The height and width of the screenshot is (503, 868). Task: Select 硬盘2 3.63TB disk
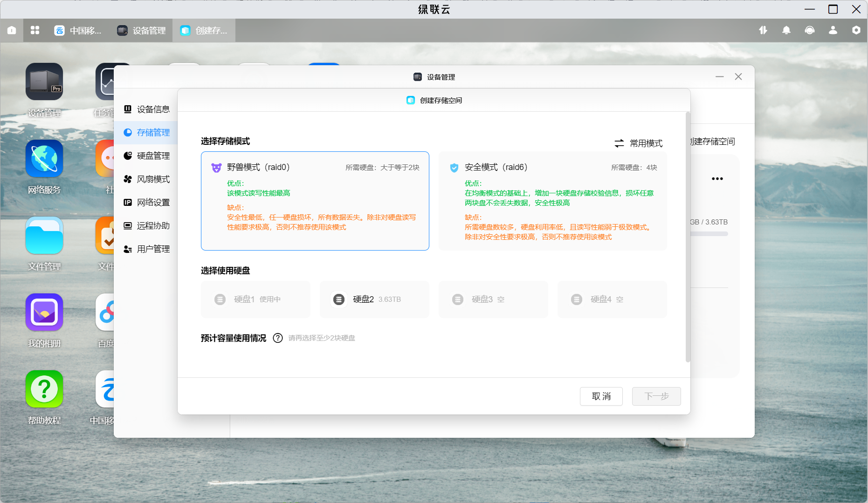[374, 299]
